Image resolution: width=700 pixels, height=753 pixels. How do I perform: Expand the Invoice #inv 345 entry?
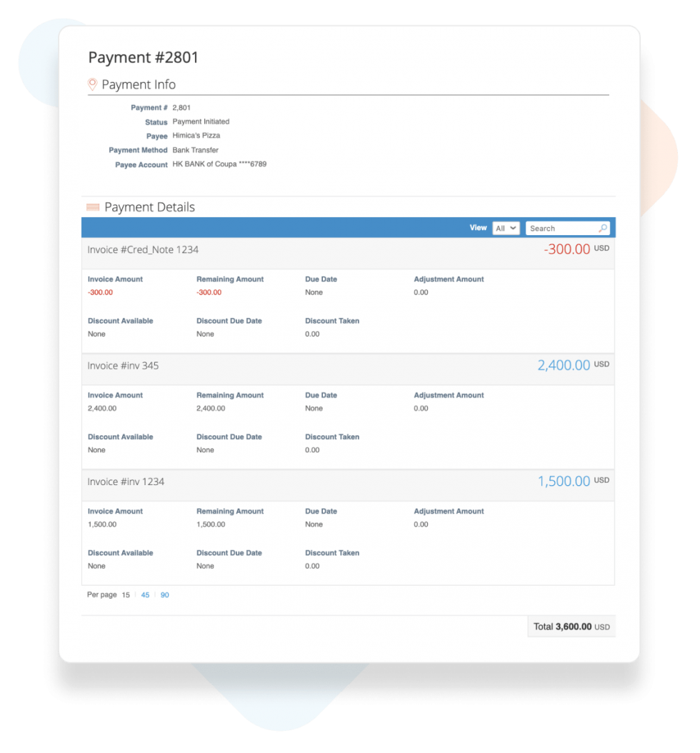pos(122,365)
